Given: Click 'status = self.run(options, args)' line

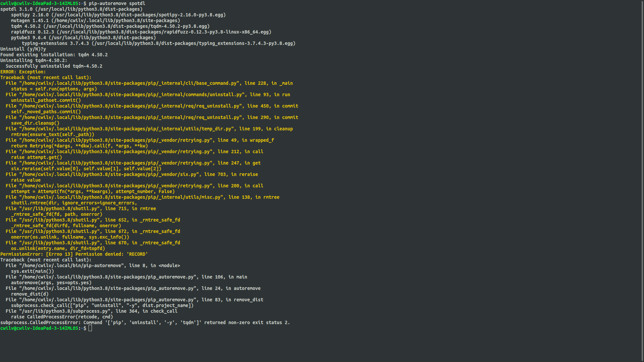Looking at the screenshot, I should point(54,89).
